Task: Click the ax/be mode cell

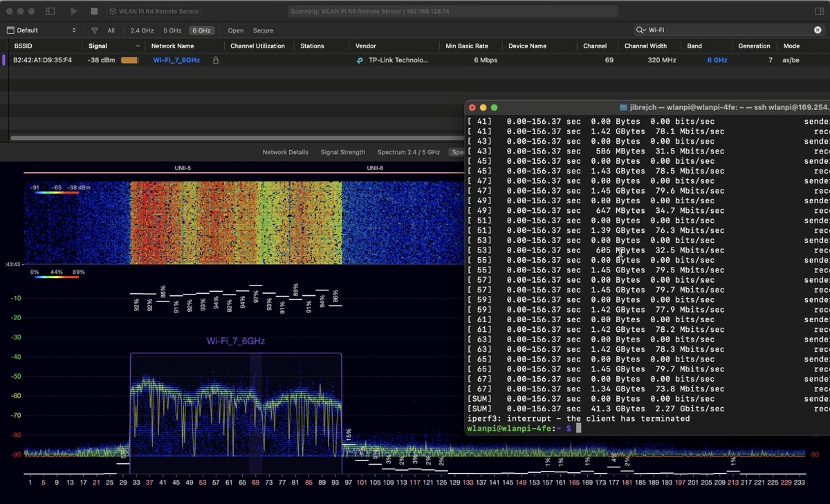Action: 791,60
